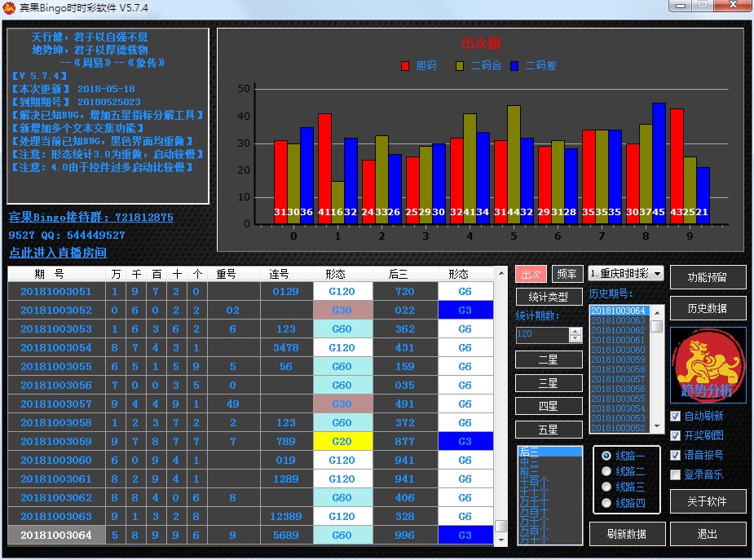Switch to the 出次 view
The image size is (754, 560).
531,274
